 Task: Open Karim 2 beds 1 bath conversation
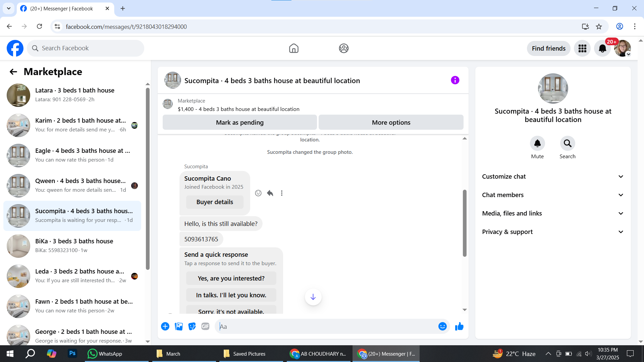pyautogui.click(x=72, y=125)
